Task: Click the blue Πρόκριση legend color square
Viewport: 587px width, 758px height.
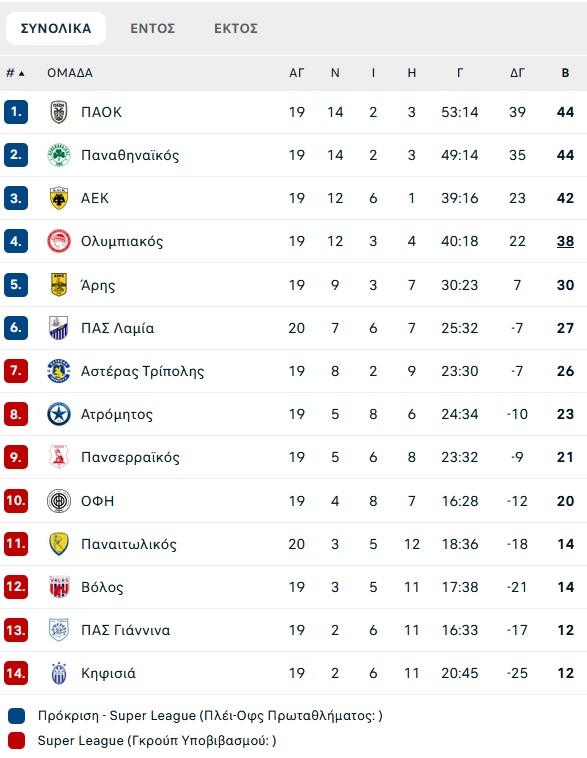Action: [x=16, y=716]
